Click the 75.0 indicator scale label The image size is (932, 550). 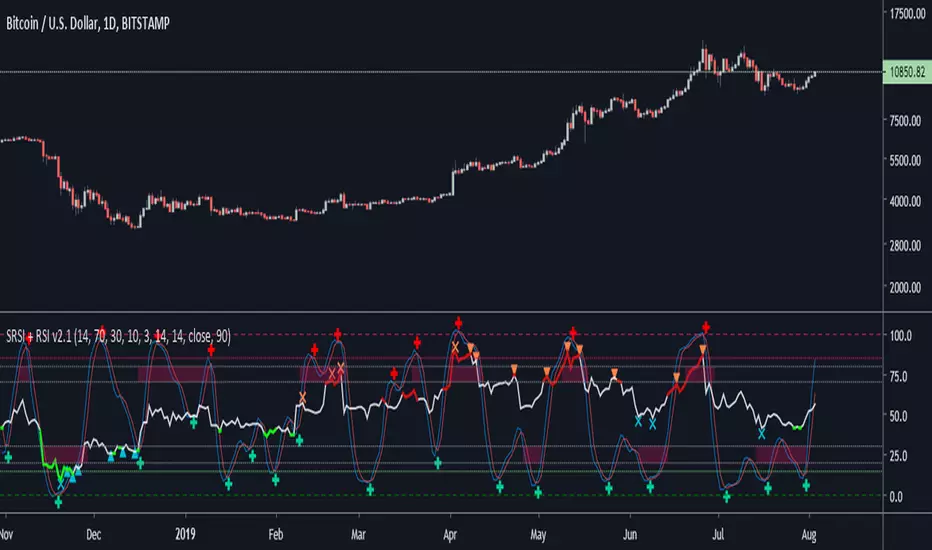[x=898, y=376]
